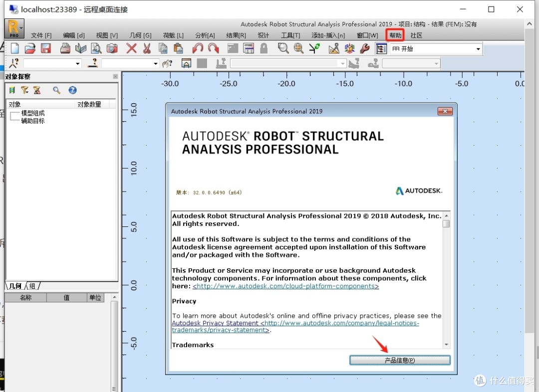Screen dimensions: 539x392
Task: Close the About dialog with red X
Action: 445,111
